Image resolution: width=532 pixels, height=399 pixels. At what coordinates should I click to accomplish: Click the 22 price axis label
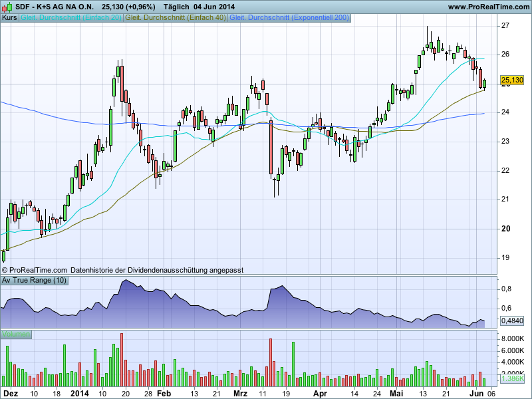(505, 170)
